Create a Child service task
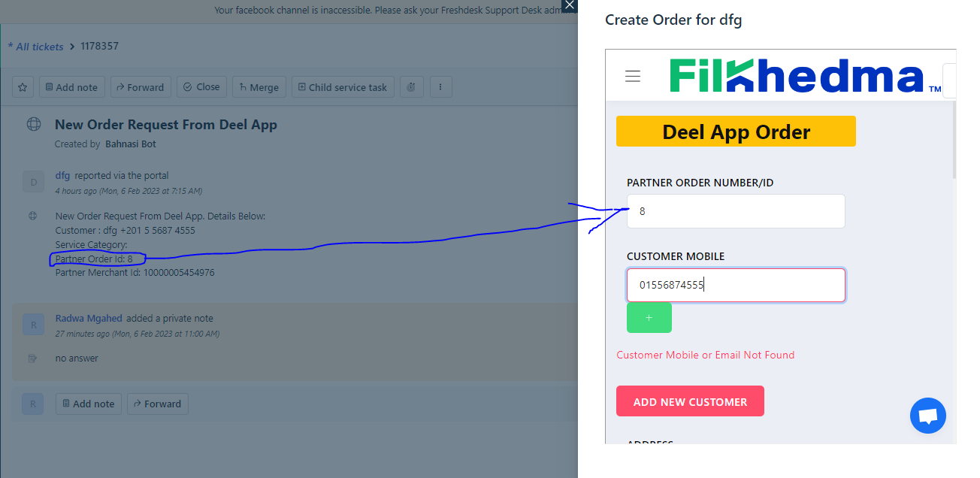980x478 pixels. pos(343,87)
